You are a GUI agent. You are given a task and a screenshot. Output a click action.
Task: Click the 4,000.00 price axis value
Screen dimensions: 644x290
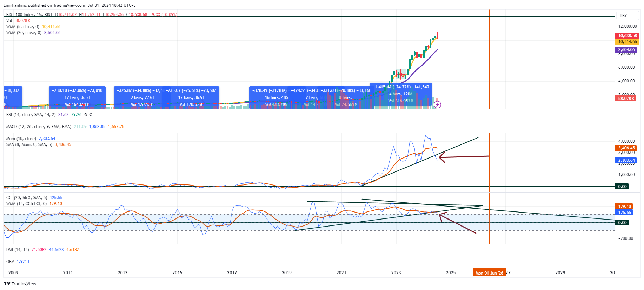626,81
